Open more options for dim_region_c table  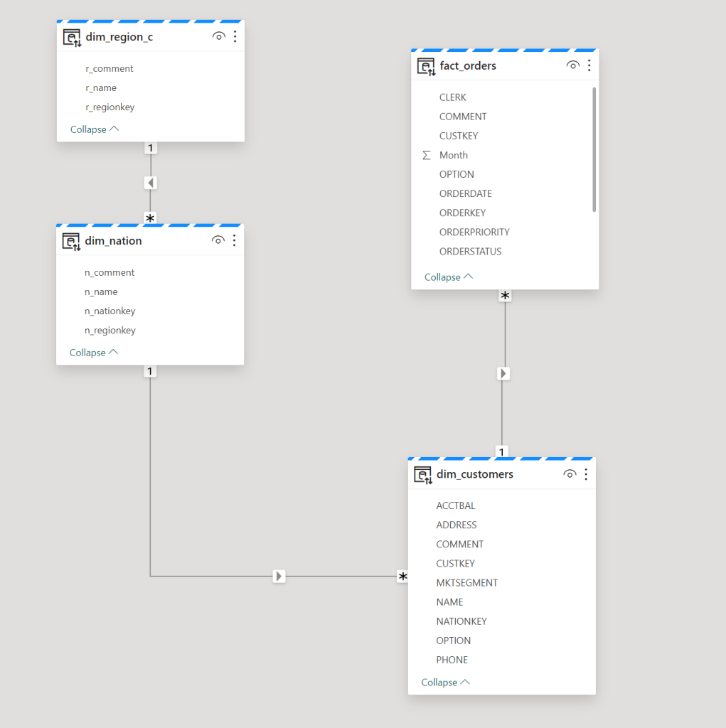coord(235,36)
